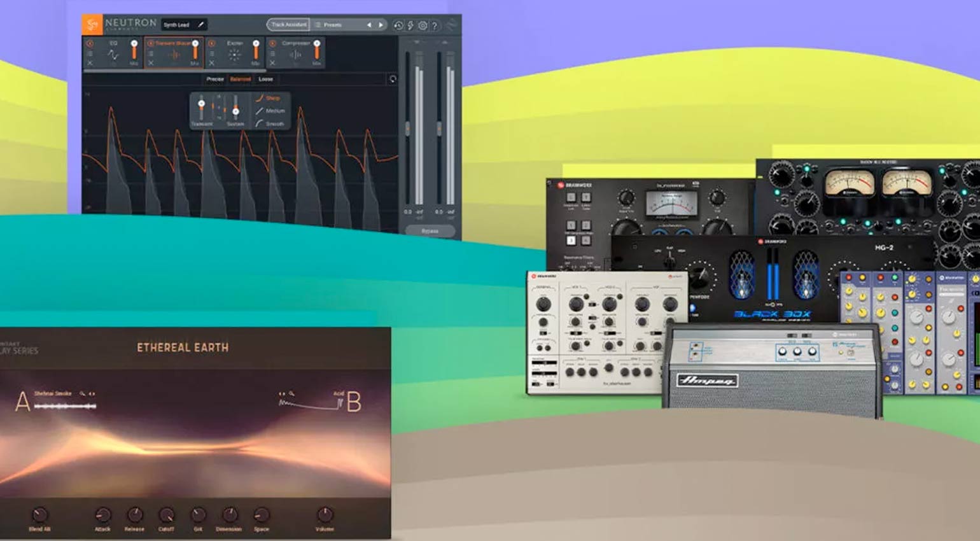Remove the Exciter module with its X
The height and width of the screenshot is (541, 980).
pos(212,63)
